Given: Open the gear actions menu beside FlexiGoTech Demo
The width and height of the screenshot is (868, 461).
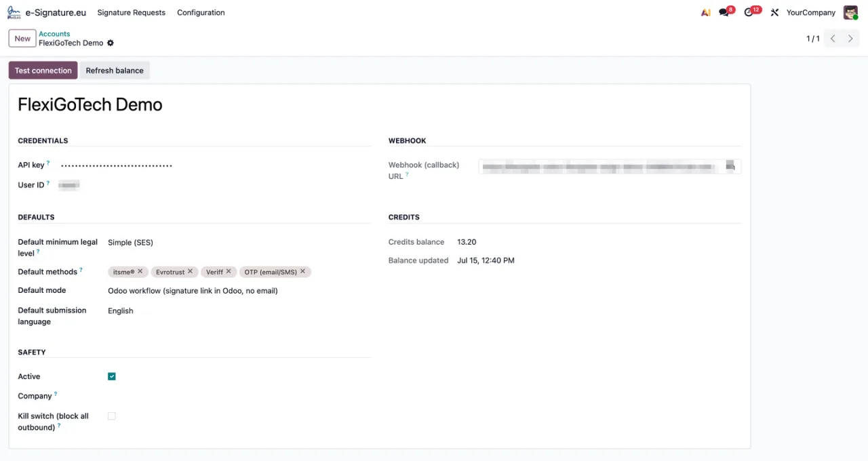Looking at the screenshot, I should 111,43.
